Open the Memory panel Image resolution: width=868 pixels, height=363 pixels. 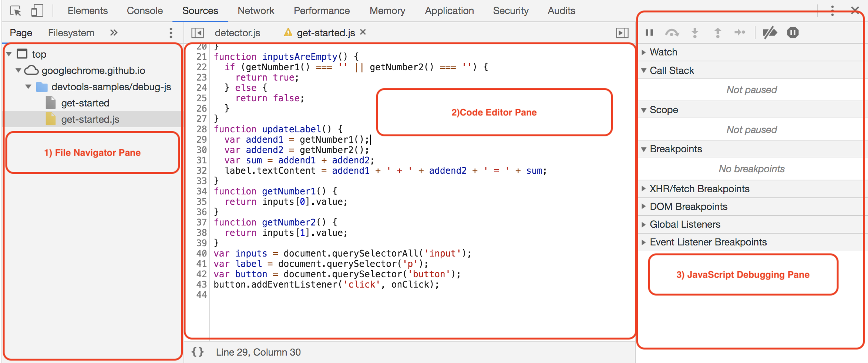(387, 11)
